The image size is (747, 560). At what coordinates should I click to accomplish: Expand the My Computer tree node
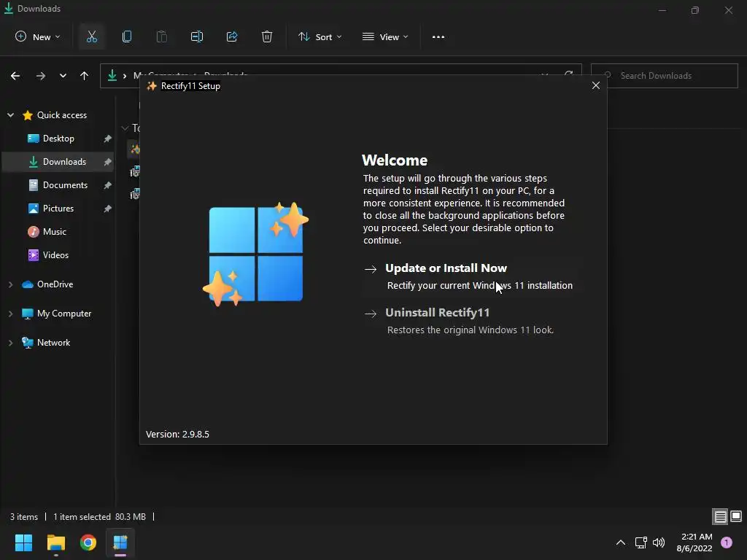click(x=10, y=314)
